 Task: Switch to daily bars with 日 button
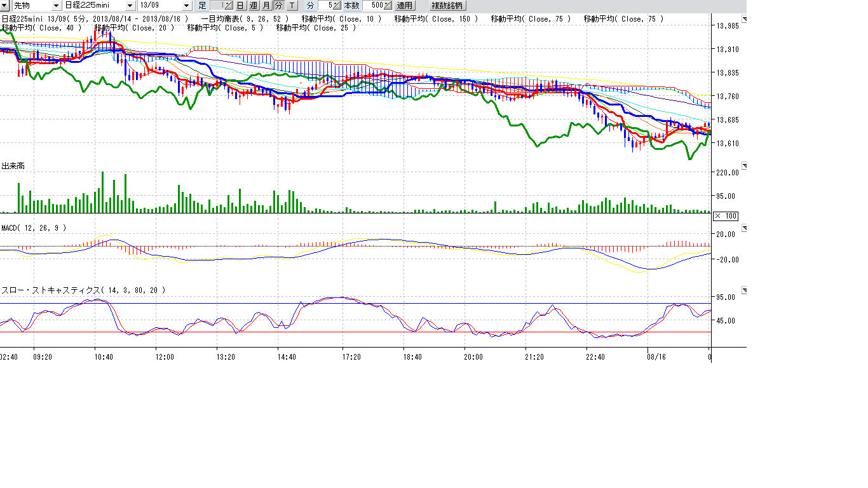[240, 5]
